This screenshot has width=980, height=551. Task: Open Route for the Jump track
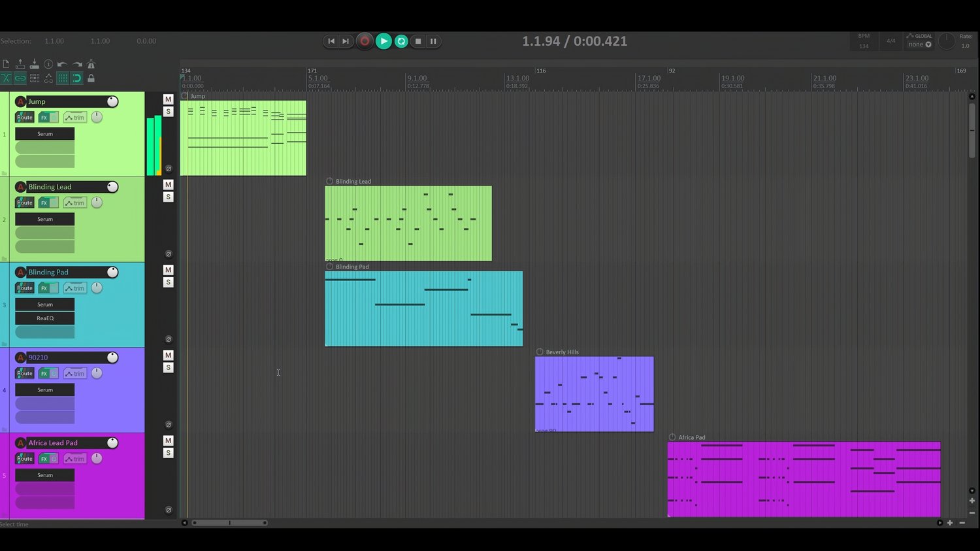(x=25, y=118)
